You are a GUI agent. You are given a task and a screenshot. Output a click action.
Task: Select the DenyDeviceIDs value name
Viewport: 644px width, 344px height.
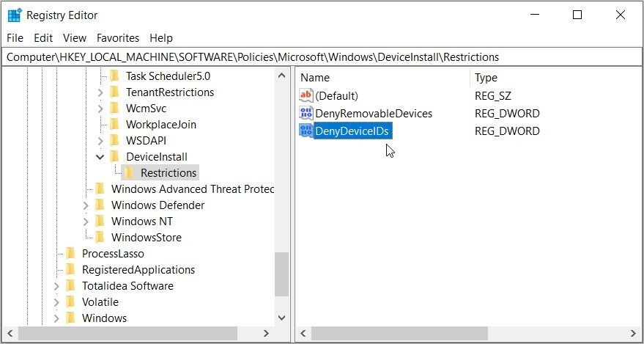tap(353, 131)
